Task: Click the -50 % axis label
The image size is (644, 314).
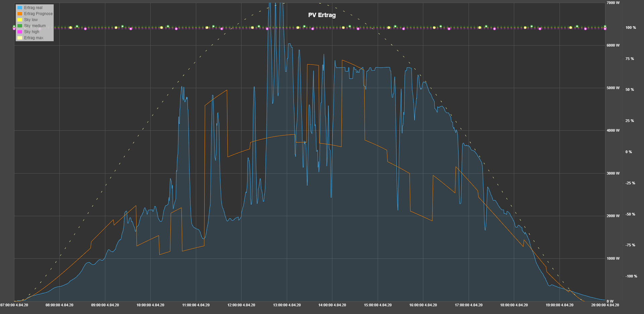Action: tap(630, 214)
